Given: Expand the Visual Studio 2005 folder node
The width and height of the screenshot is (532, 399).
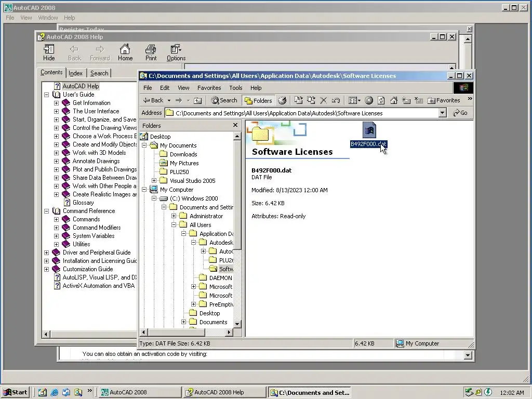Looking at the screenshot, I should pyautogui.click(x=154, y=181).
